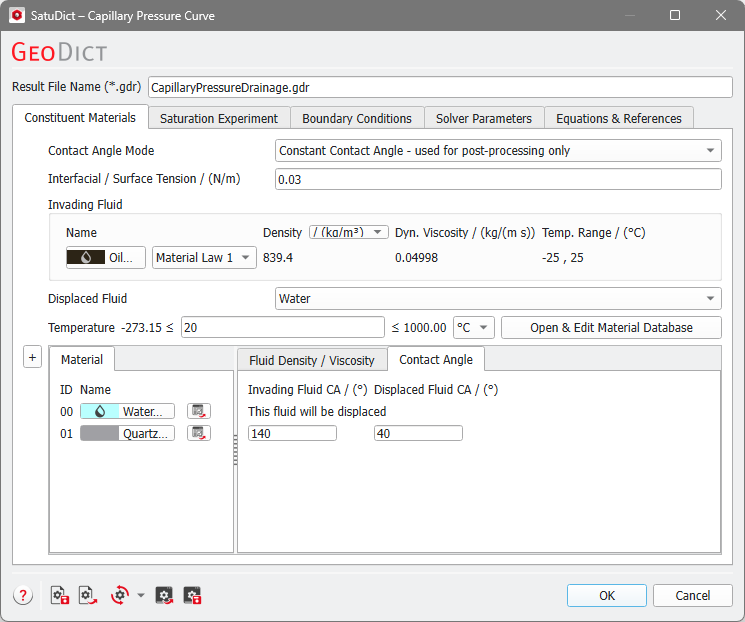Expand the reset parameters dropdown arrow

coord(141,595)
